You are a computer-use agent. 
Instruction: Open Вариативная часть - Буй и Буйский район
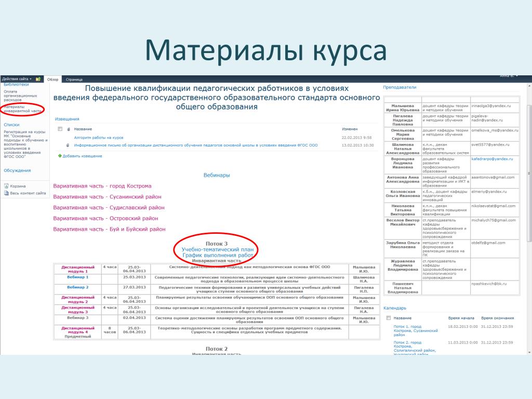pos(109,229)
